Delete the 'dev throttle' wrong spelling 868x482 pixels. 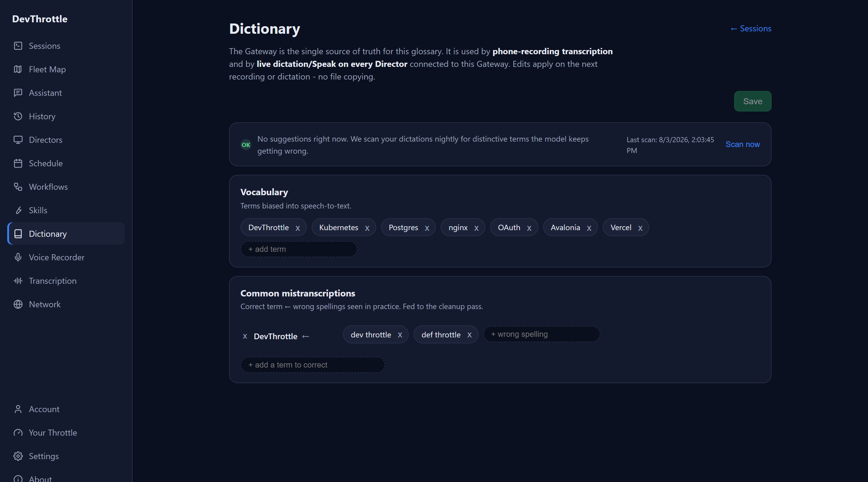tap(400, 335)
